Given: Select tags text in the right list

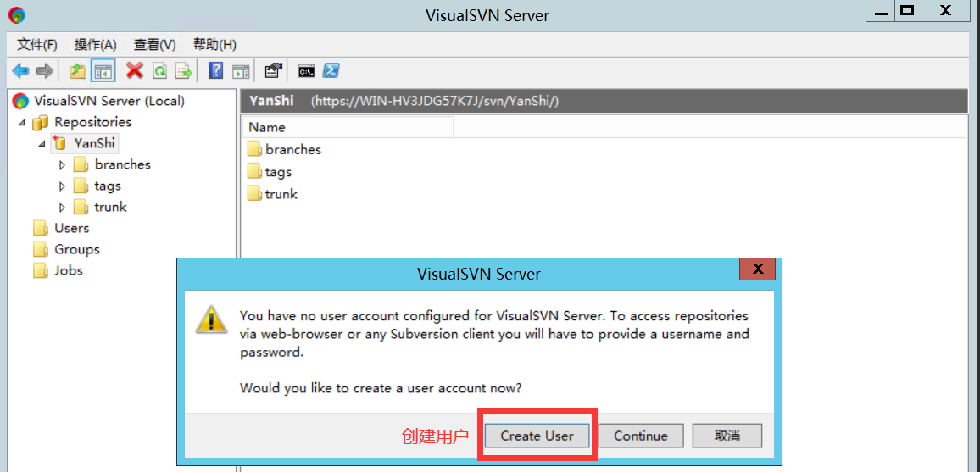Looking at the screenshot, I should 278,172.
